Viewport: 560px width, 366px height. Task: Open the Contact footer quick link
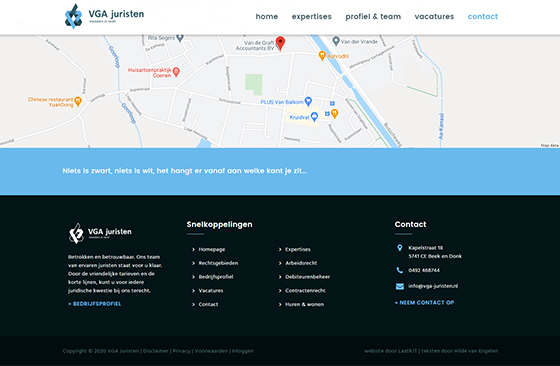208,304
